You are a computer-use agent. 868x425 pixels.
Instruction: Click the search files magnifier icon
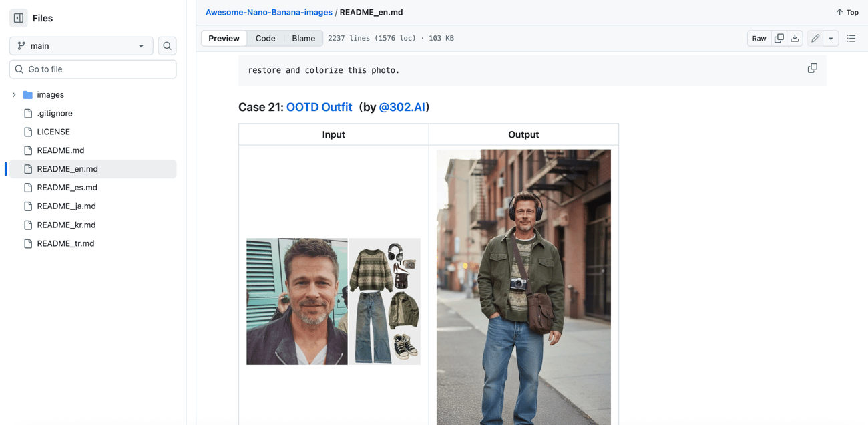click(x=167, y=46)
